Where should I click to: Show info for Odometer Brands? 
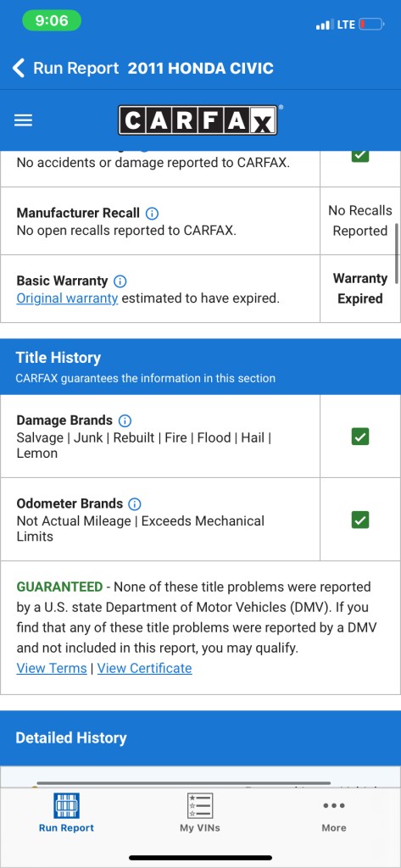click(135, 504)
